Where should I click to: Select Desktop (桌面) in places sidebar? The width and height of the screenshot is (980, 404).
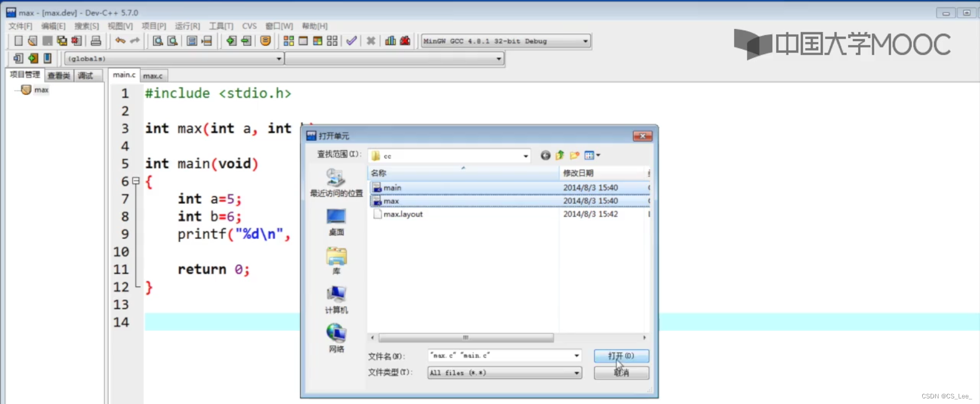pos(336,222)
